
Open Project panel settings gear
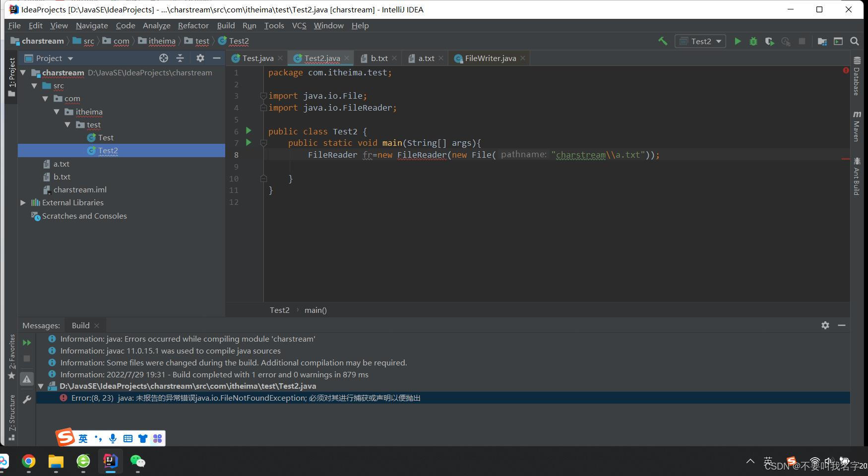pyautogui.click(x=200, y=58)
